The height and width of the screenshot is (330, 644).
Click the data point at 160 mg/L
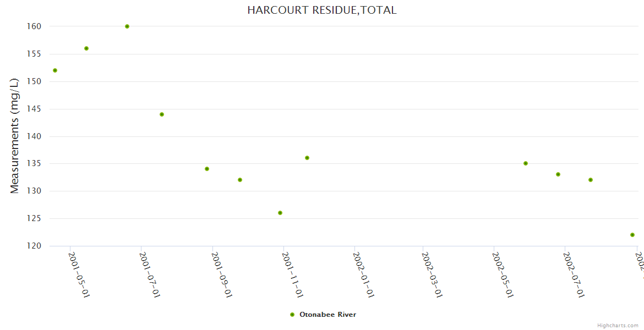coord(127,26)
